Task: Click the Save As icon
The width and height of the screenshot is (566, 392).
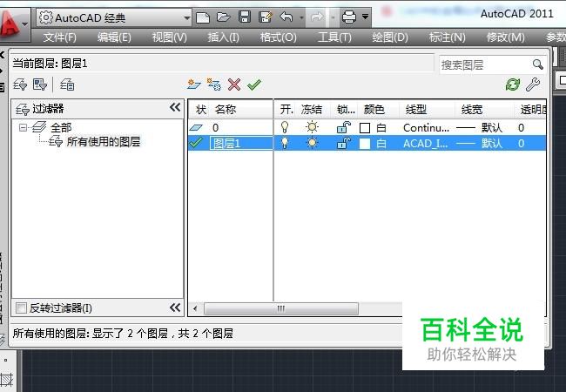Action: (266, 17)
